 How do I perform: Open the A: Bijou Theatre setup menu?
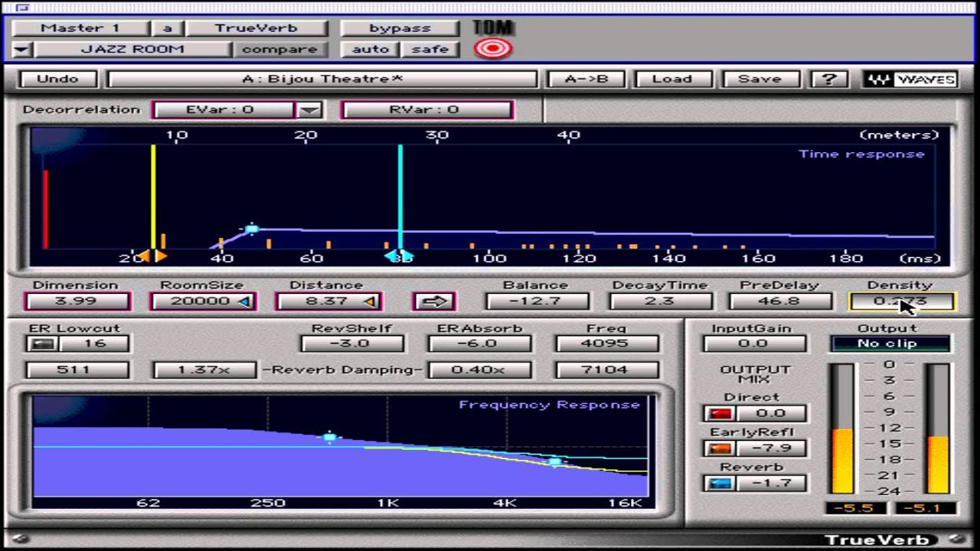[322, 79]
